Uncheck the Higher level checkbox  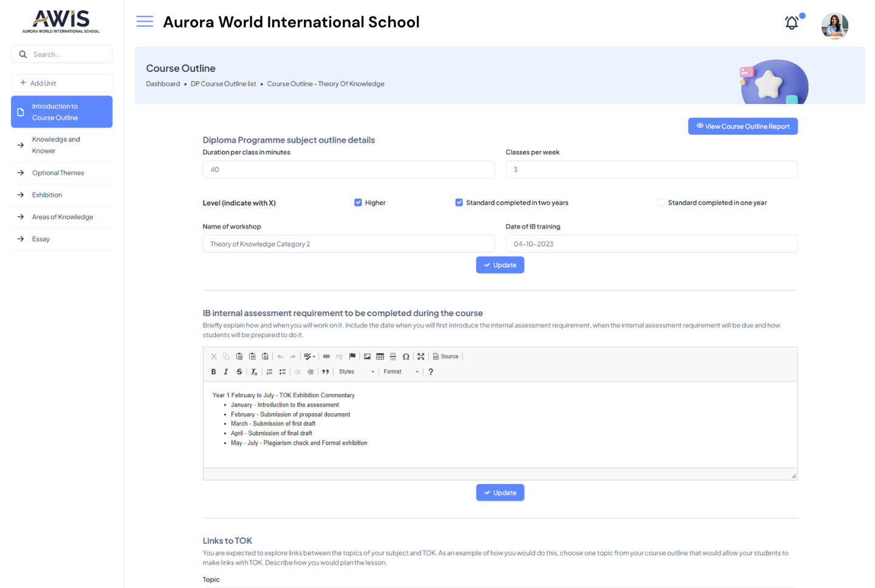[358, 203]
